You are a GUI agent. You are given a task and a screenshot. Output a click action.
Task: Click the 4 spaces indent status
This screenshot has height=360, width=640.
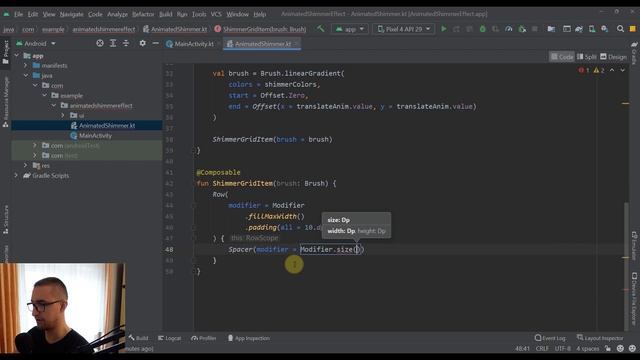[x=588, y=349]
